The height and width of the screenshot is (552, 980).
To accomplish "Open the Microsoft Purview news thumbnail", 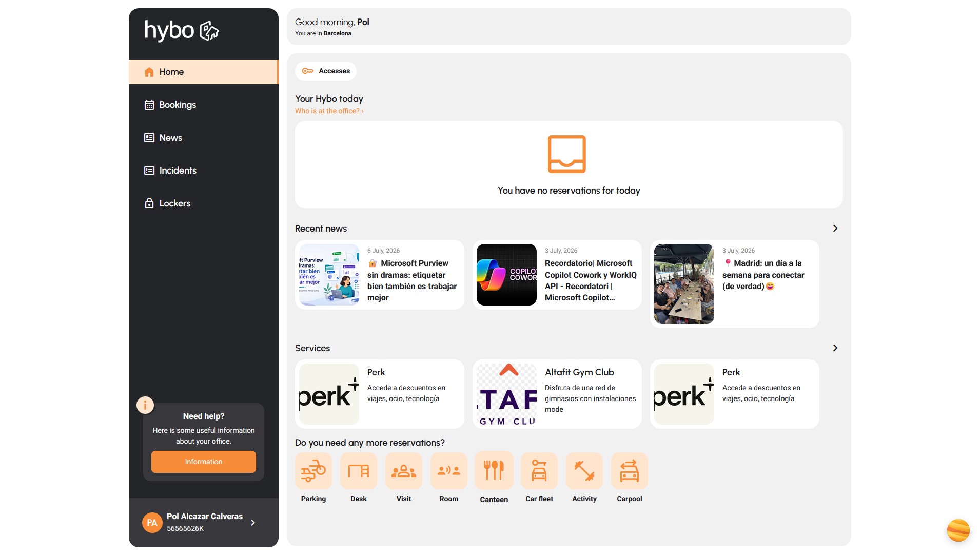I will [329, 275].
